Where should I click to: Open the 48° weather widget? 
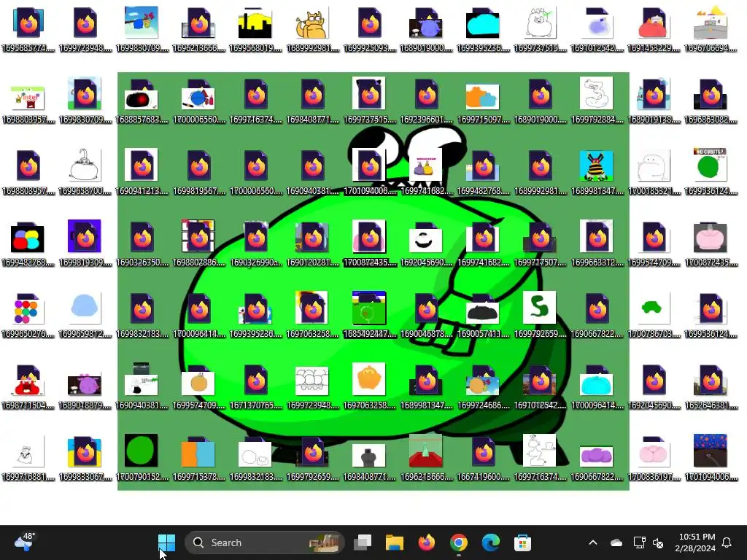coord(24,542)
